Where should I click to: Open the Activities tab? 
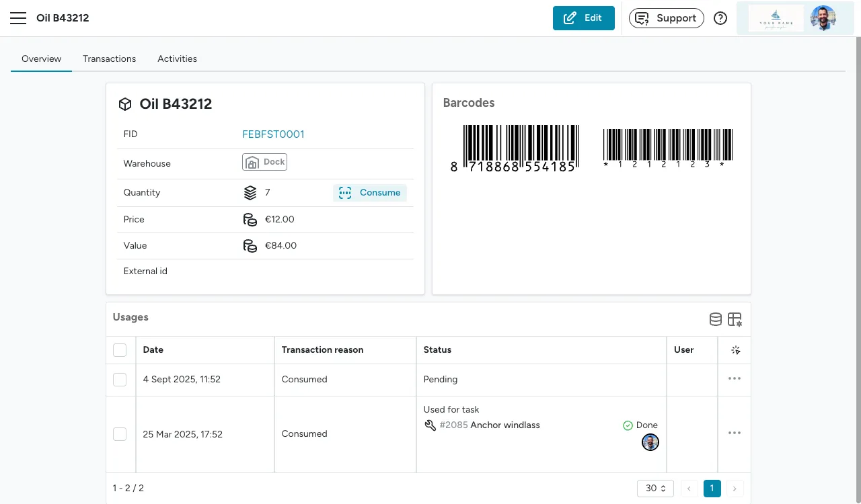click(x=177, y=58)
